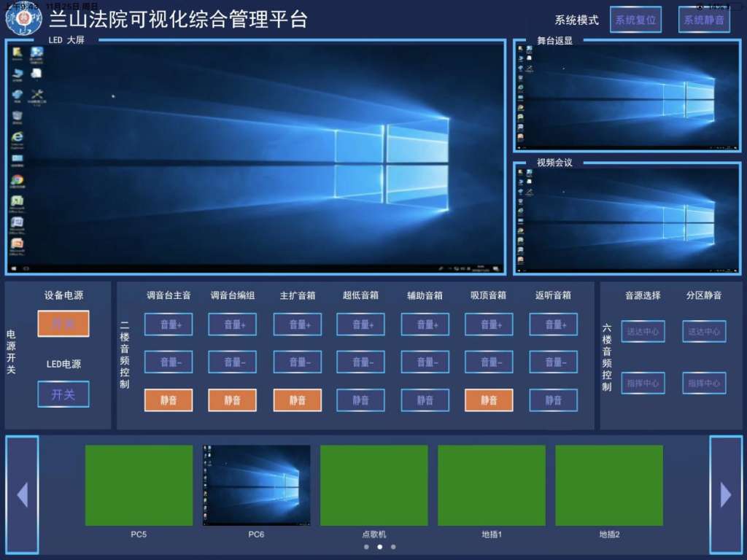
Task: Select 送达中心 under 音源选择
Action: pyautogui.click(x=643, y=332)
